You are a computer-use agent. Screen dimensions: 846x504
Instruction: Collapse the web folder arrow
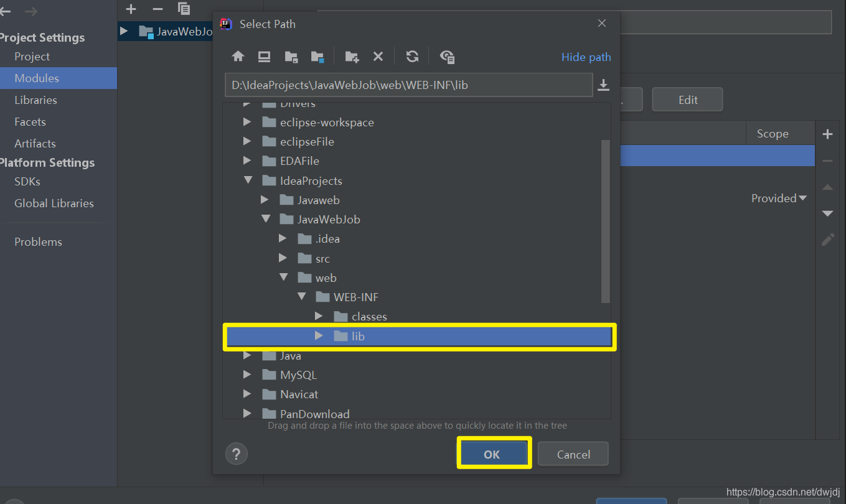(283, 278)
